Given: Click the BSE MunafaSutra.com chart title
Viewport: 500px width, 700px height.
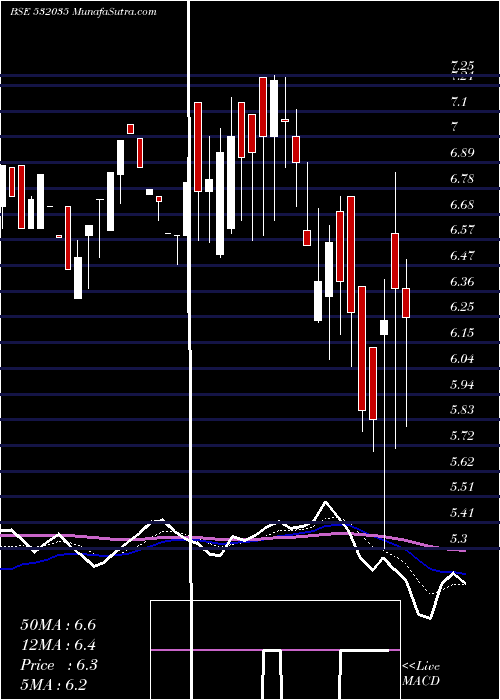Looking at the screenshot, I should click(x=83, y=12).
